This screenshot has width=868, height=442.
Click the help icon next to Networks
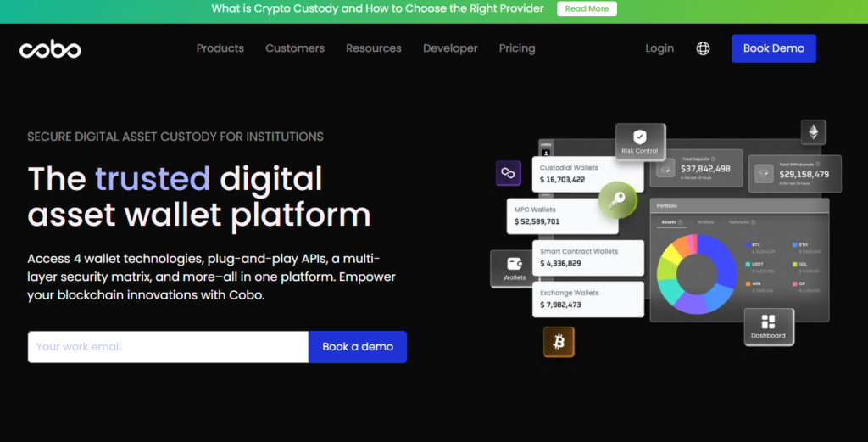753,222
